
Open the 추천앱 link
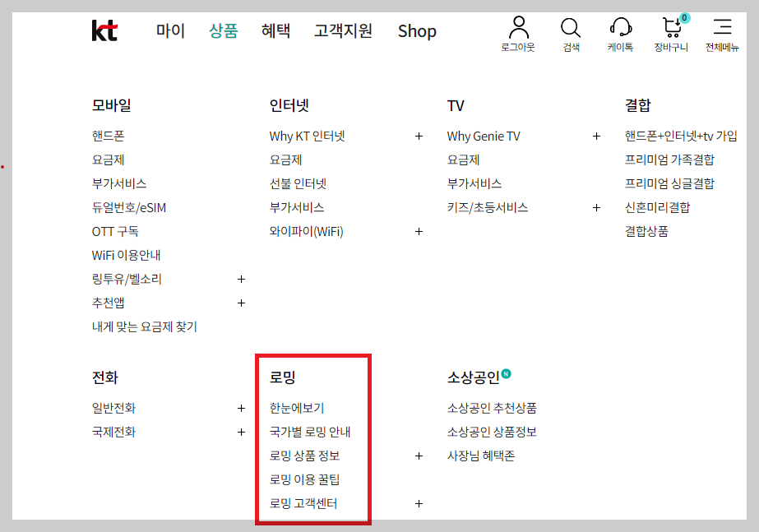(108, 303)
